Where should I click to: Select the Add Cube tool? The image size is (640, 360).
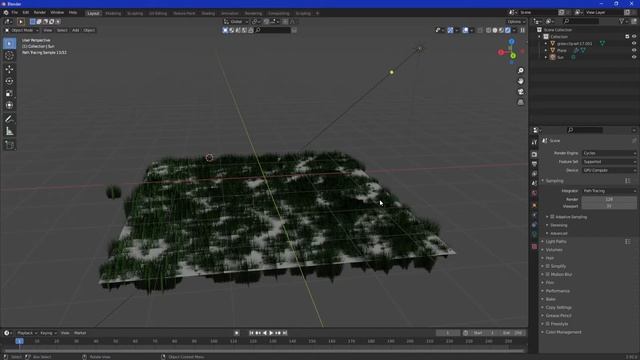[x=9, y=145]
